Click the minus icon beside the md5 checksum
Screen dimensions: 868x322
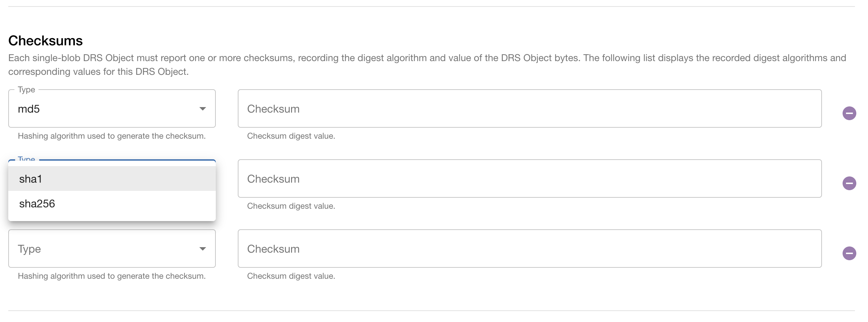(850, 112)
